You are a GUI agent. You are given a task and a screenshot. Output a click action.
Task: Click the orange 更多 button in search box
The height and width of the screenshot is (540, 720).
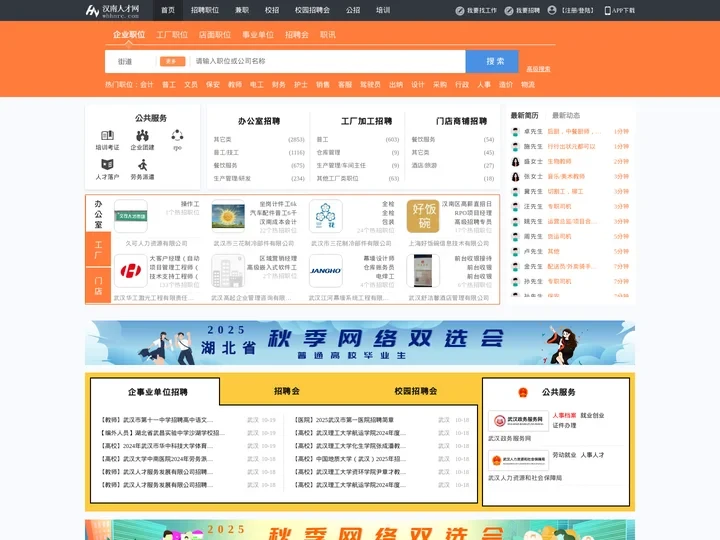pyautogui.click(x=173, y=61)
